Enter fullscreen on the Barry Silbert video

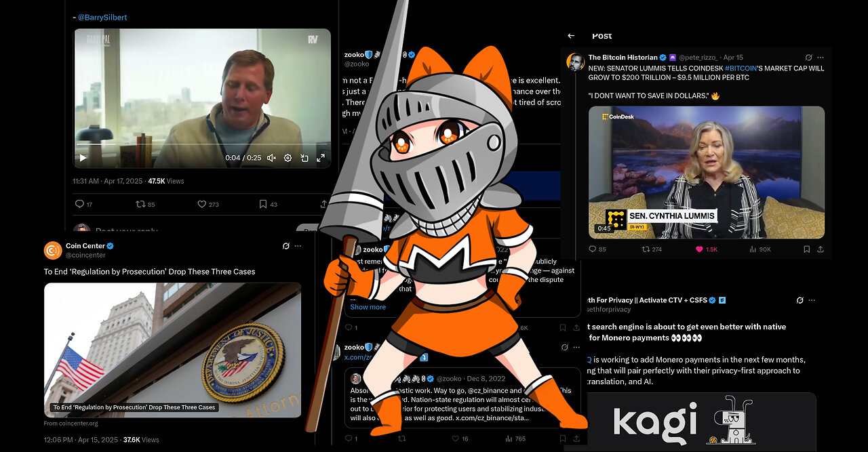[x=320, y=158]
